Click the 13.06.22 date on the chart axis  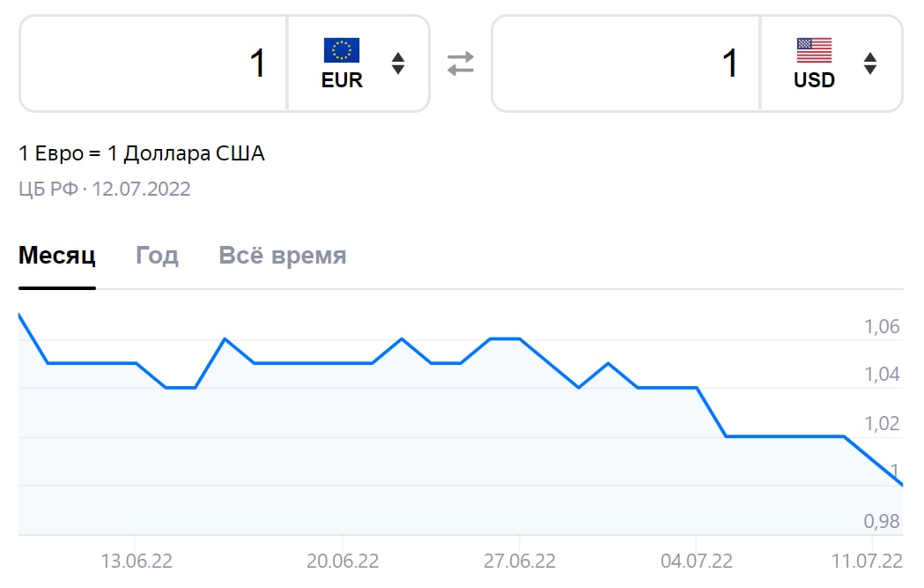[x=137, y=562]
